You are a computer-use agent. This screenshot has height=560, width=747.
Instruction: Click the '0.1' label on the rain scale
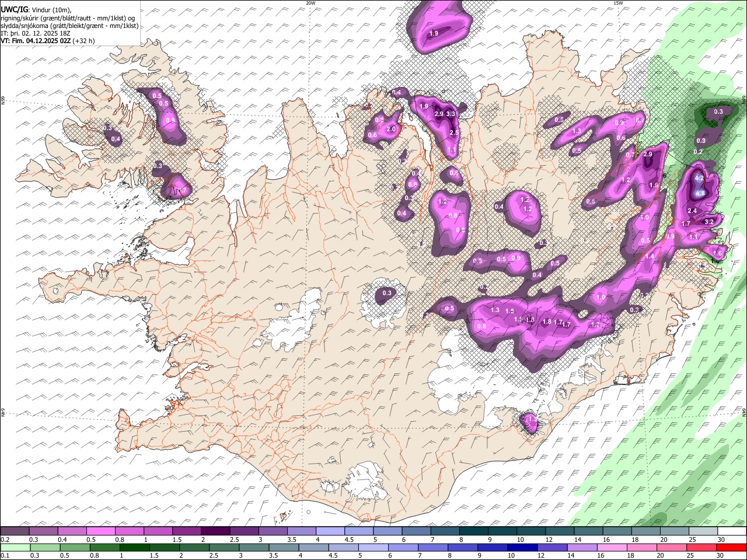[5, 555]
